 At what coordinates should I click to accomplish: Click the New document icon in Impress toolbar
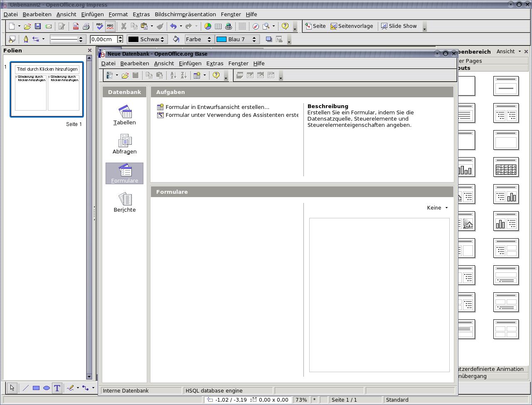[x=12, y=26]
